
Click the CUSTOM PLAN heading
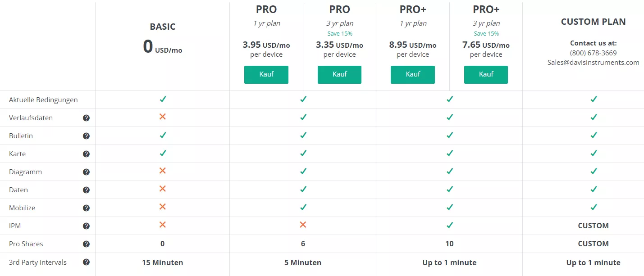click(594, 22)
